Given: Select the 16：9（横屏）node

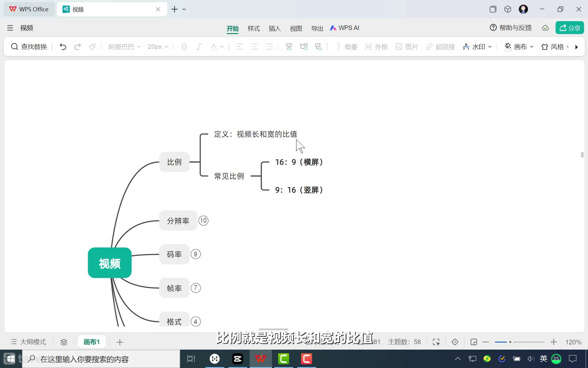Looking at the screenshot, I should tap(299, 162).
